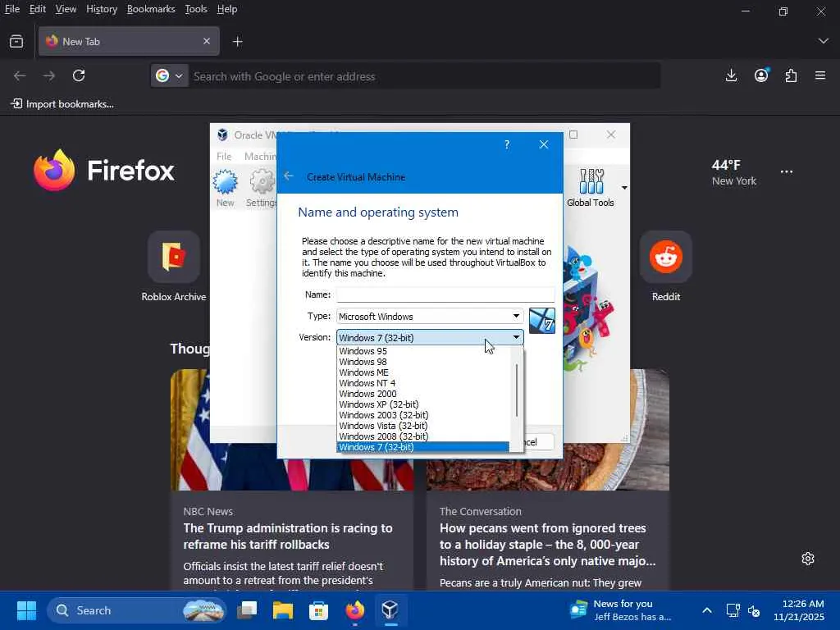Pick Windows 2000 in version list

coord(422,394)
